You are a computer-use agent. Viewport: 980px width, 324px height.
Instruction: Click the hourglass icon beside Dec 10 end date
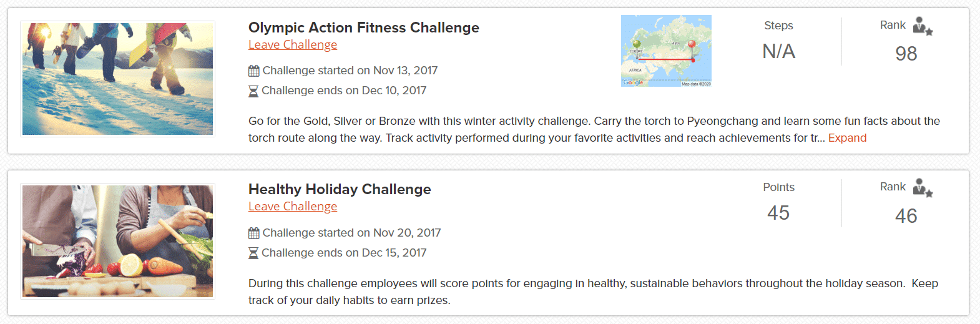[x=253, y=91]
